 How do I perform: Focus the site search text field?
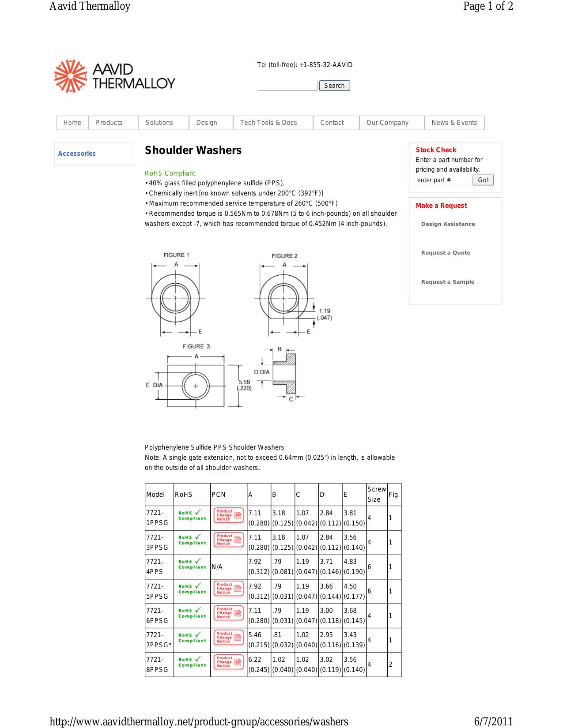click(287, 86)
